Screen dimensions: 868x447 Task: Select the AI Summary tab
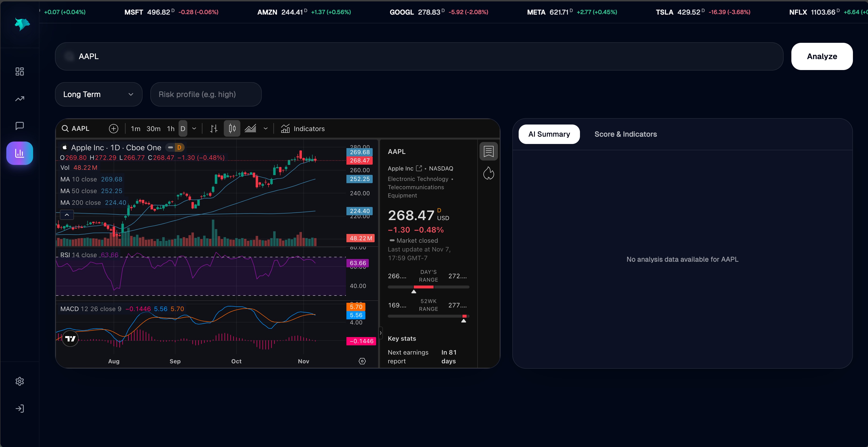pyautogui.click(x=549, y=134)
